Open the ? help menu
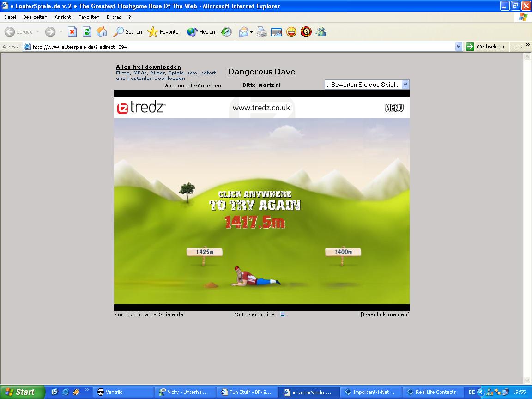This screenshot has width=532, height=399. pos(130,17)
